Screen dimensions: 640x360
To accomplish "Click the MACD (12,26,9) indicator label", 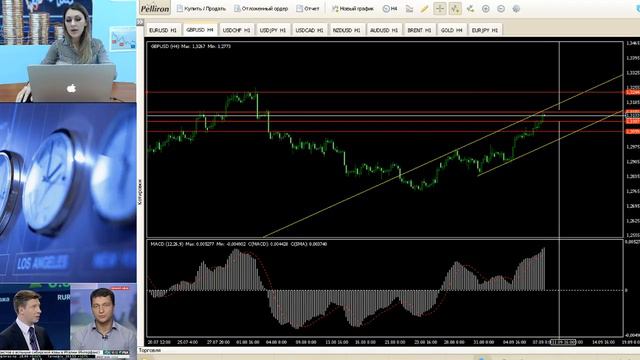I will tap(238, 244).
